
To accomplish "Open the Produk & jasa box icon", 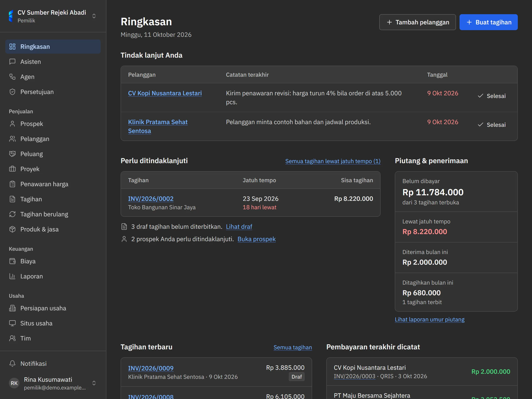I will click(x=12, y=229).
